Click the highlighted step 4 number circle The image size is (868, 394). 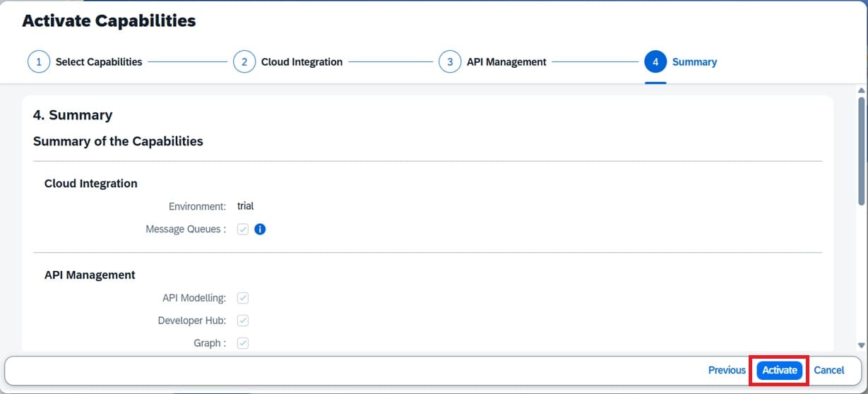click(x=655, y=61)
